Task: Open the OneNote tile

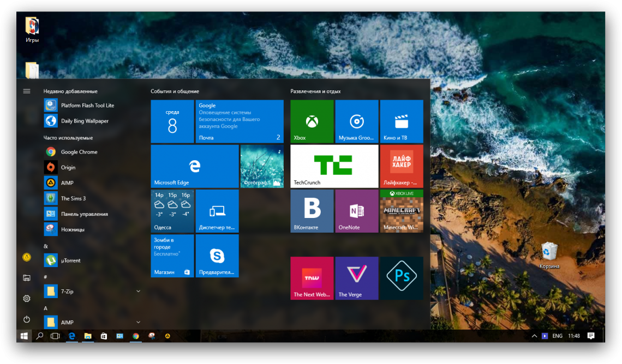Action: pyautogui.click(x=357, y=211)
